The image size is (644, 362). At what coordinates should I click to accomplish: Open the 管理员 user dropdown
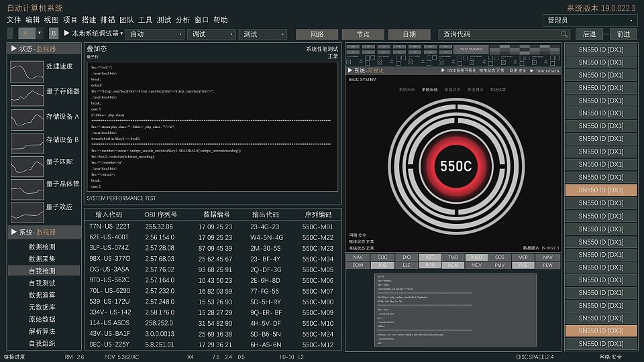point(590,20)
